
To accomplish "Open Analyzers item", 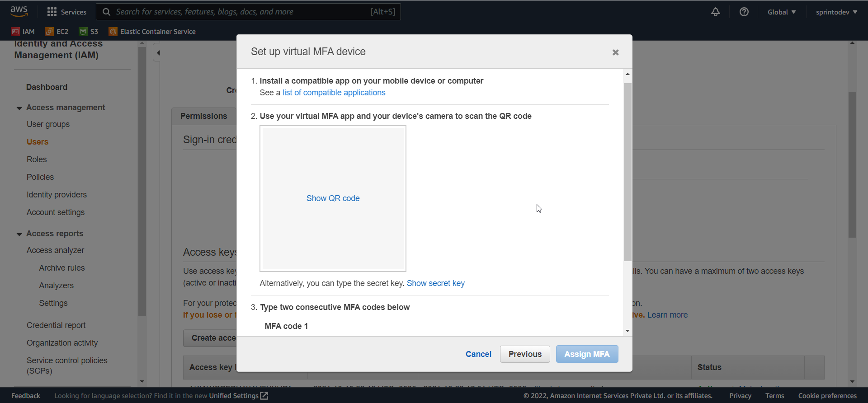I will 56,286.
